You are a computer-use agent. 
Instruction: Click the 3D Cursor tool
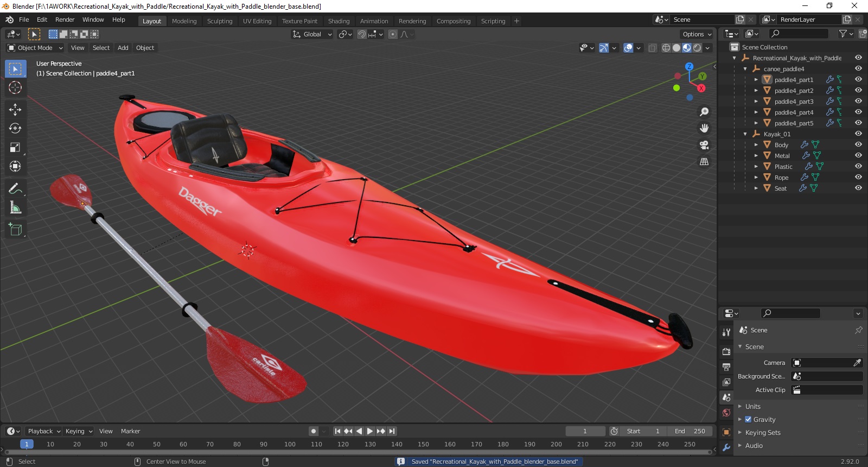[15, 87]
